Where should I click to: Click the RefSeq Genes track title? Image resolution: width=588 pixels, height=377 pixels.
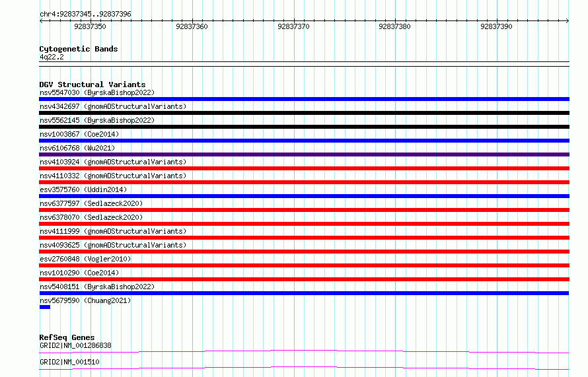[x=67, y=337]
